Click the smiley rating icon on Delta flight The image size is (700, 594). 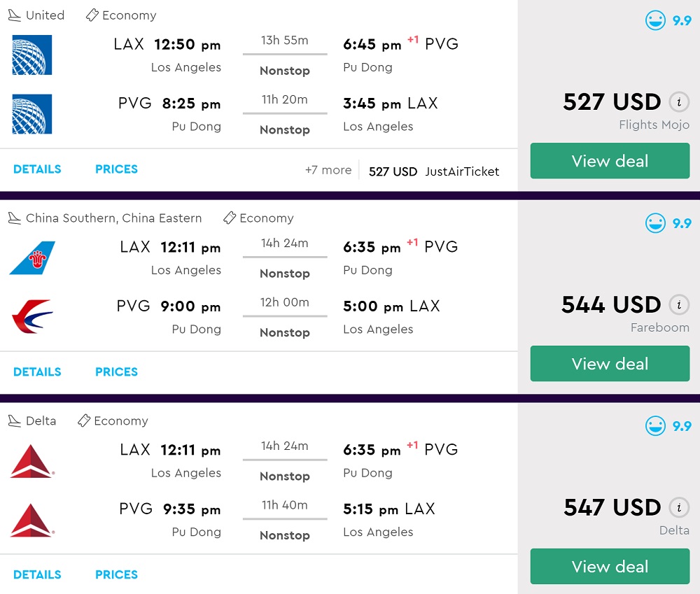tap(656, 426)
